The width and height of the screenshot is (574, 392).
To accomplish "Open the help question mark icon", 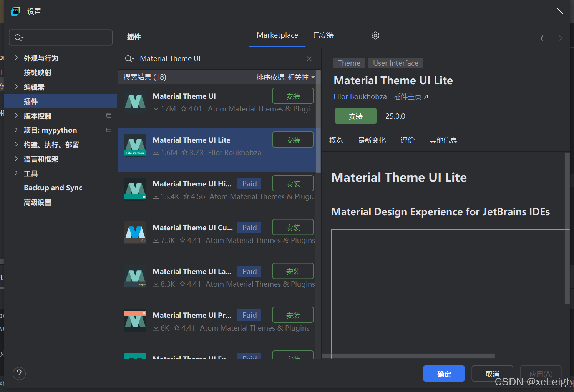I will (19, 374).
